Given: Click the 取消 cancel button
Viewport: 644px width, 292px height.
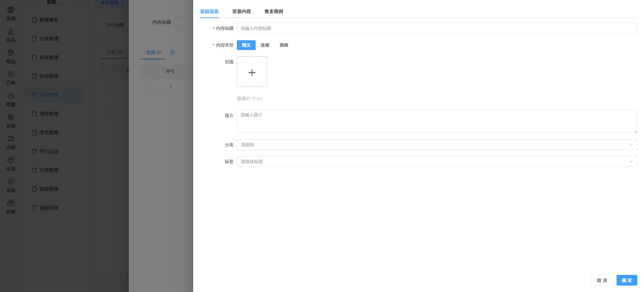Looking at the screenshot, I should pyautogui.click(x=602, y=280).
